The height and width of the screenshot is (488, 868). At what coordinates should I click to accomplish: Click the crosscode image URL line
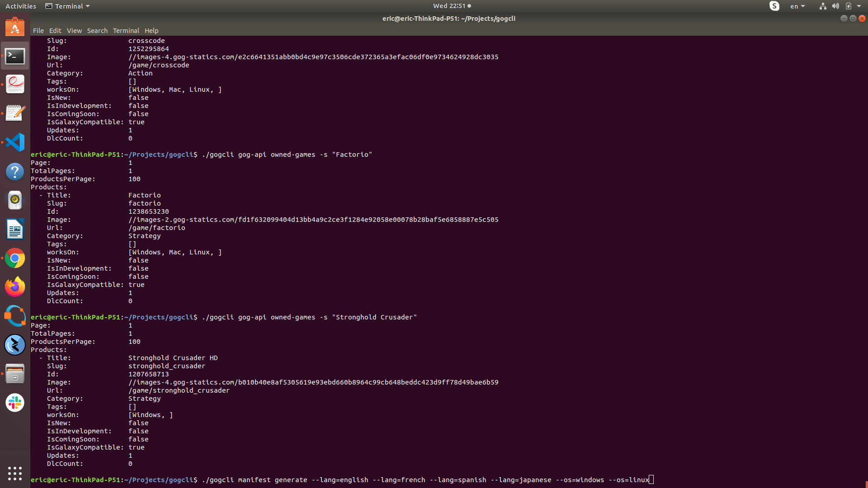click(x=313, y=57)
